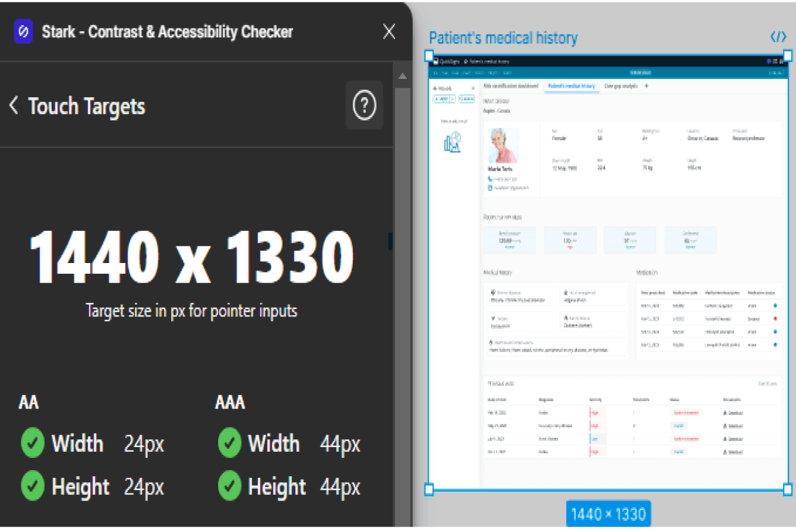The width and height of the screenshot is (796, 532).
Task: Select the "Patient's medical history" frame title
Action: tap(503, 39)
